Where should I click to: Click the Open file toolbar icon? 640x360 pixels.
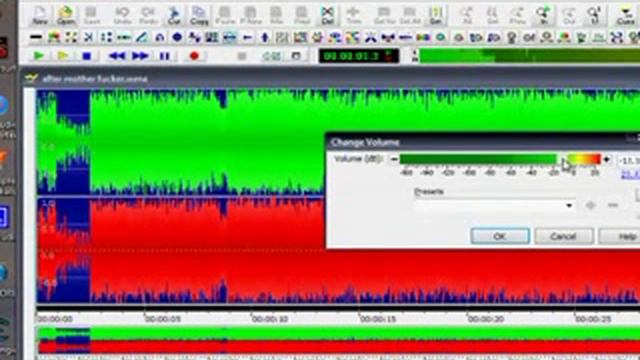click(x=66, y=16)
